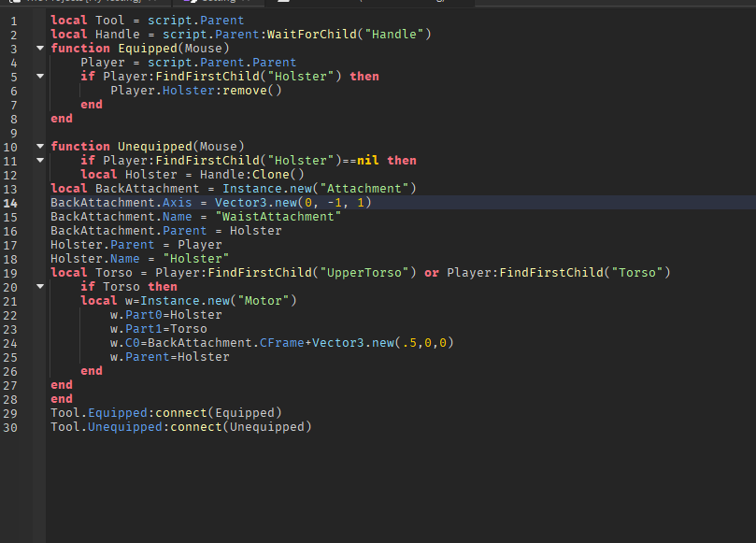Place cursor inside the WaistAttachment string

[280, 216]
